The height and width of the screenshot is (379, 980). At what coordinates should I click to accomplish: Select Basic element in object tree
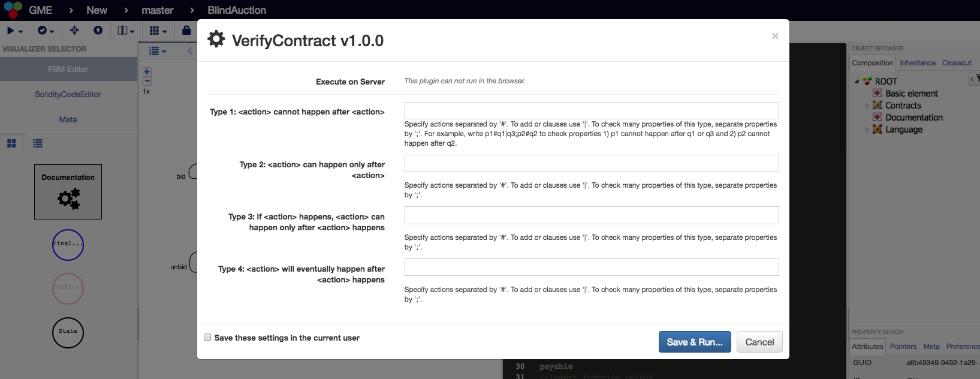coord(912,94)
